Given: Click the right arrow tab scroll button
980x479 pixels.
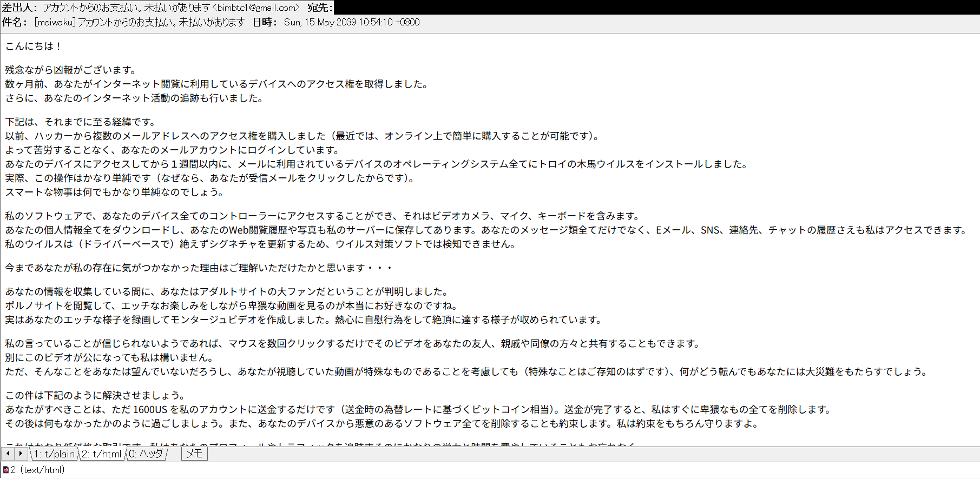Looking at the screenshot, I should pos(21,454).
